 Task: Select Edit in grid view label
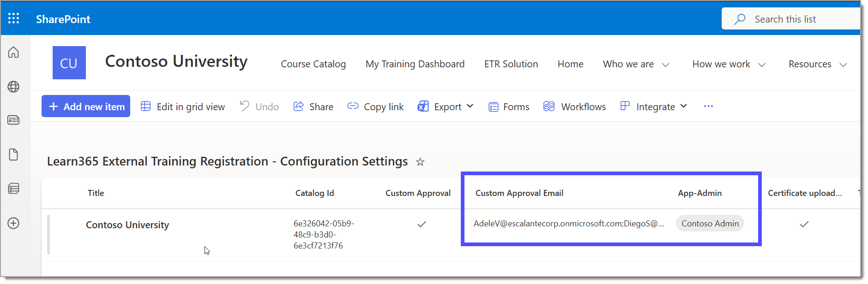(191, 107)
